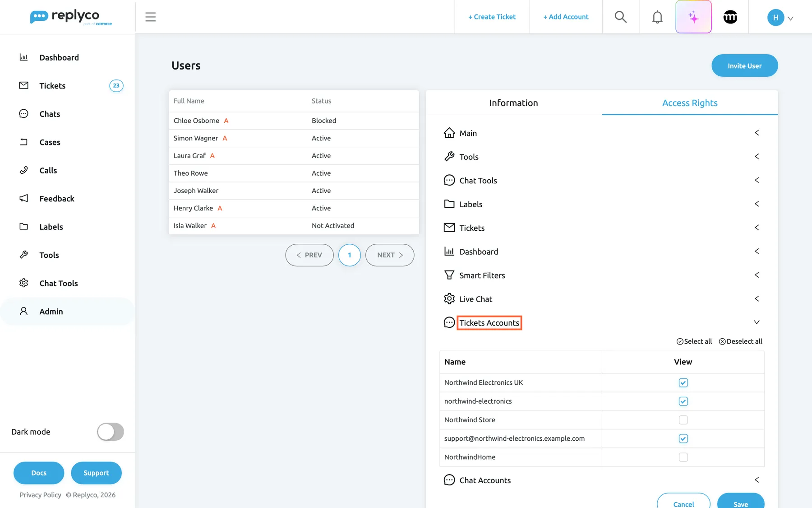The image size is (812, 508).
Task: Click the Tickets envelope icon in sidebar
Action: point(23,85)
